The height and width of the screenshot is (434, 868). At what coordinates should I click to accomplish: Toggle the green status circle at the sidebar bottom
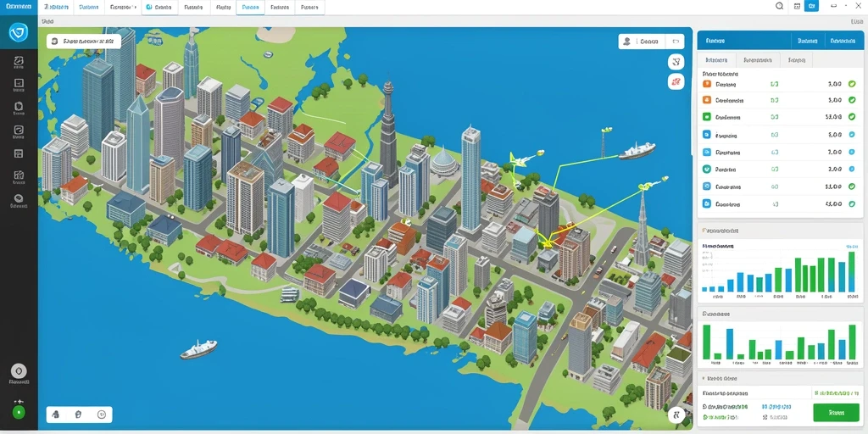pyautogui.click(x=19, y=413)
